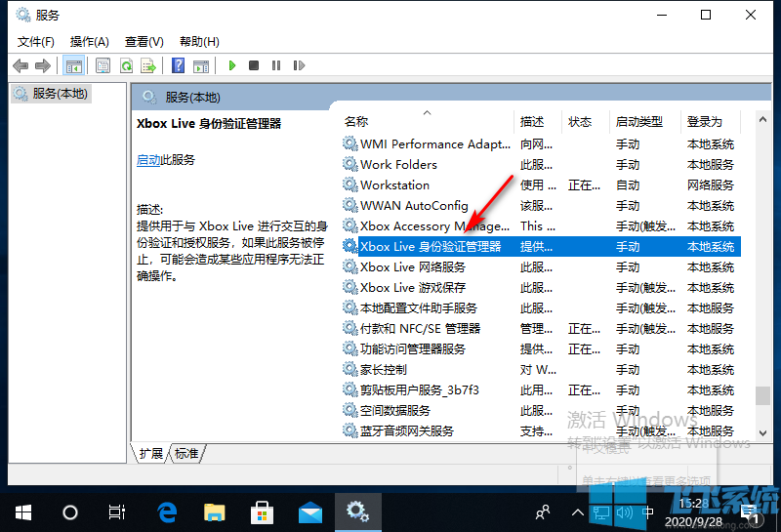This screenshot has height=532, width=781.
Task: Restart the service with the restart icon
Action: 299,65
